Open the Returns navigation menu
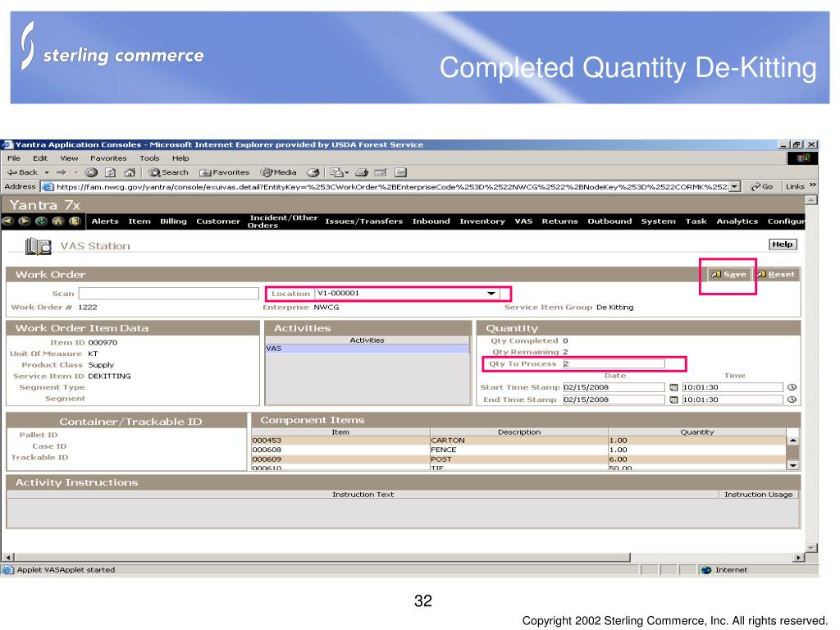Screen dimensions: 840x630 (x=559, y=221)
